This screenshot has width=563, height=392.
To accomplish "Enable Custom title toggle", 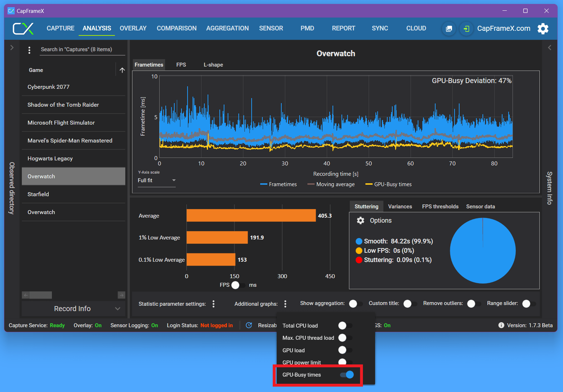I will [x=410, y=304].
